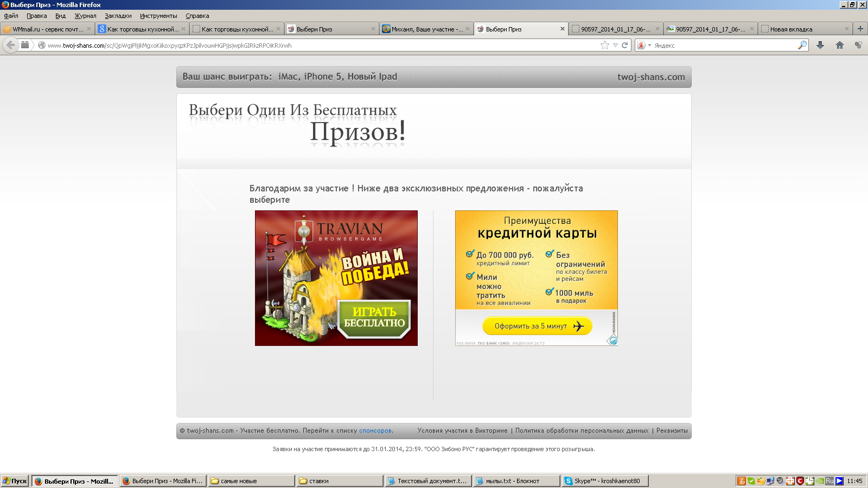Click the orange calendar-grid tray icon
Viewport: 868px width, 488px height.
790,481
